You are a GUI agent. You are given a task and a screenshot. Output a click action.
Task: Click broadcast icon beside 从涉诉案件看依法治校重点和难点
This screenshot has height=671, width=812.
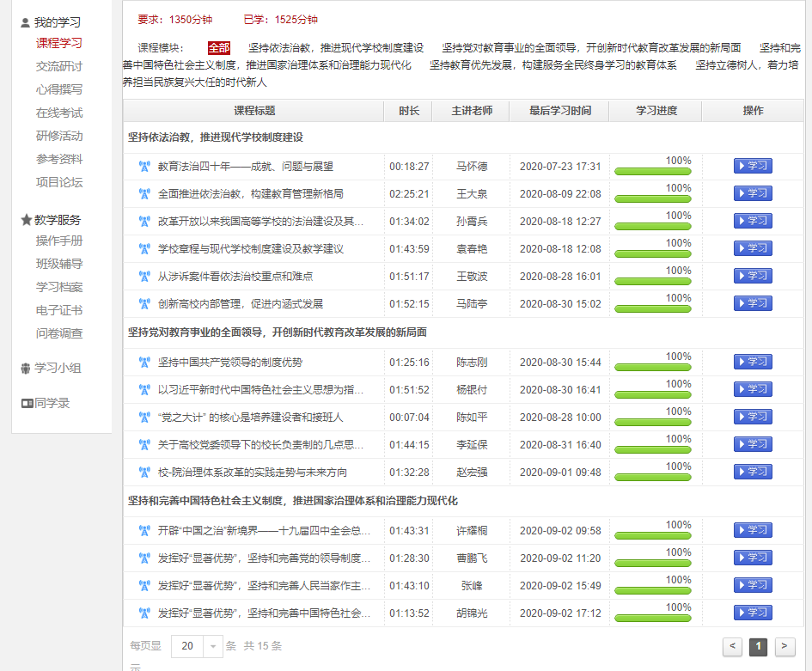144,277
